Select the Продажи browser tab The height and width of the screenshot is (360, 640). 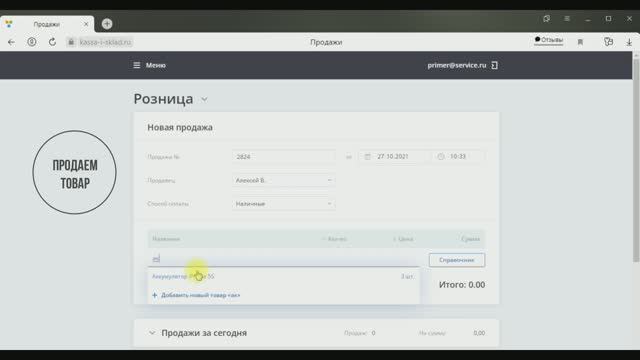pos(47,24)
